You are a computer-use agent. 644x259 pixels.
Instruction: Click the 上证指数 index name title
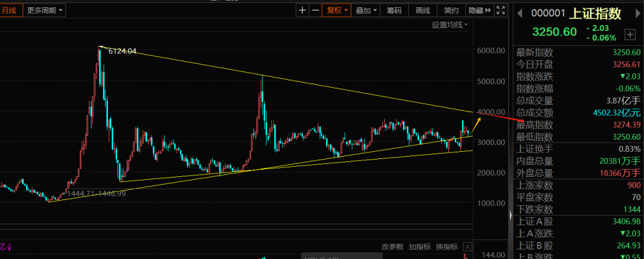click(595, 14)
